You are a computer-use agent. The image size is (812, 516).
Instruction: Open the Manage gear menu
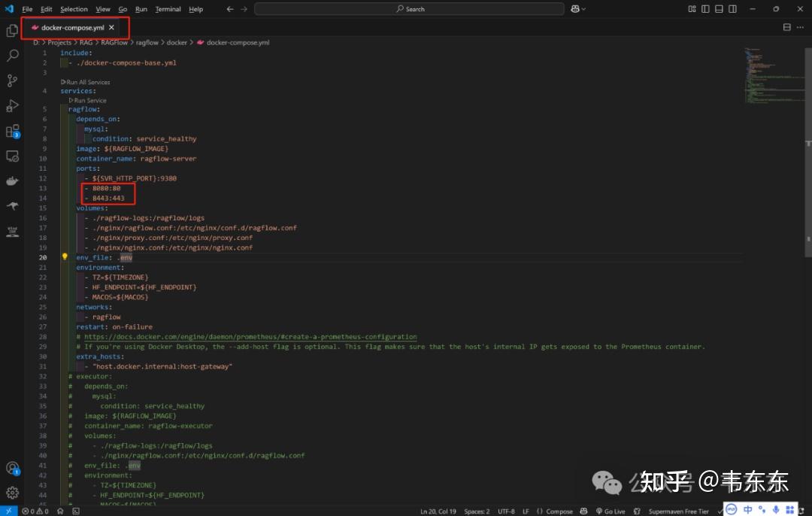[12, 493]
